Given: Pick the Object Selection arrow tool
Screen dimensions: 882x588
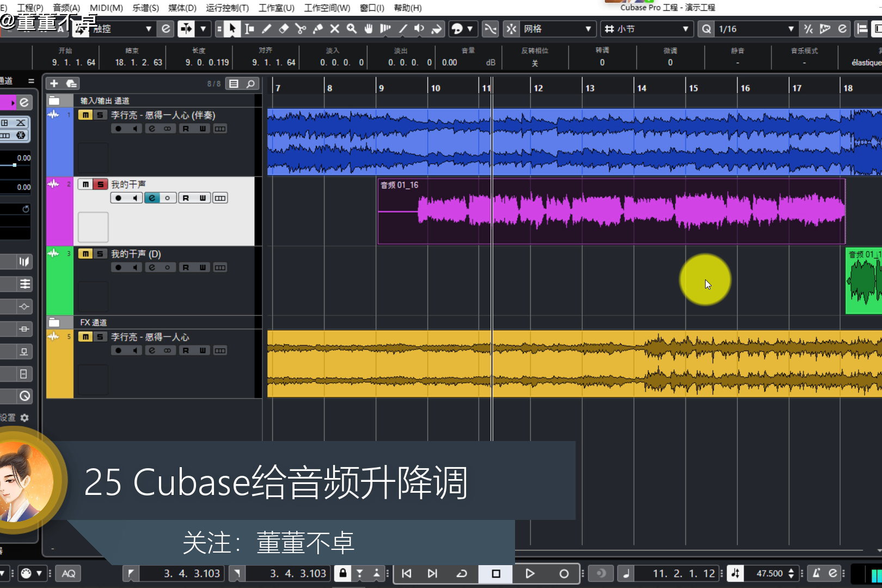Looking at the screenshot, I should tap(231, 29).
